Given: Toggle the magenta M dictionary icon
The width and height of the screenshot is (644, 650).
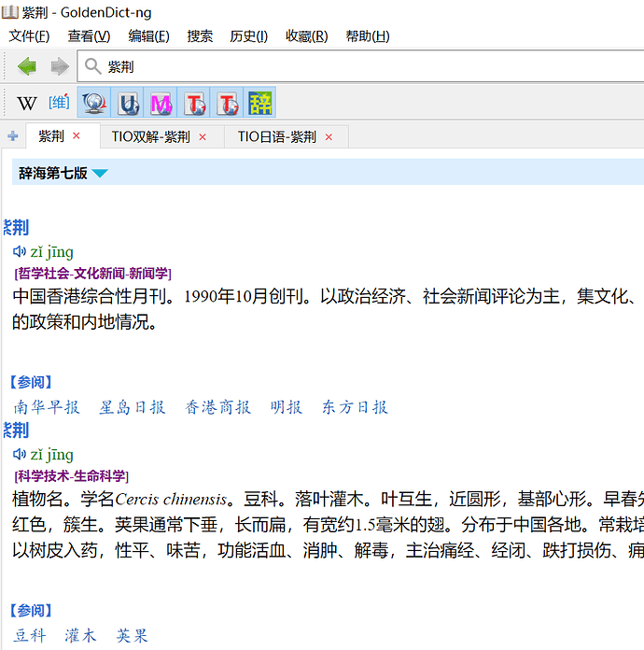Looking at the screenshot, I should 161,103.
